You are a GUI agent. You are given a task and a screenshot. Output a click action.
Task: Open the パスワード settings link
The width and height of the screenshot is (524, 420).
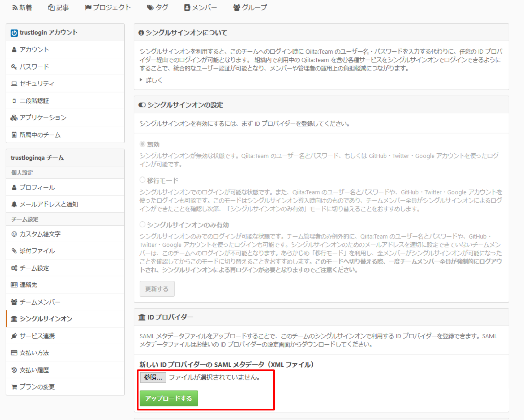point(65,67)
